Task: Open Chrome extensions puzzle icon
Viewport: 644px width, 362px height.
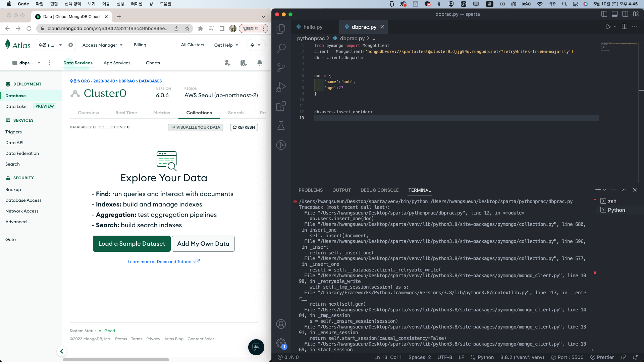Action: click(x=201, y=28)
